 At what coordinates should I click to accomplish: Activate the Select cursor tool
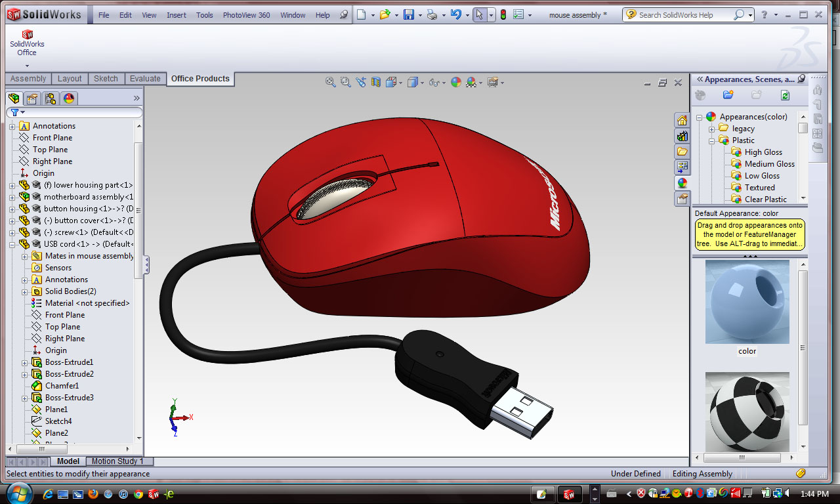480,14
